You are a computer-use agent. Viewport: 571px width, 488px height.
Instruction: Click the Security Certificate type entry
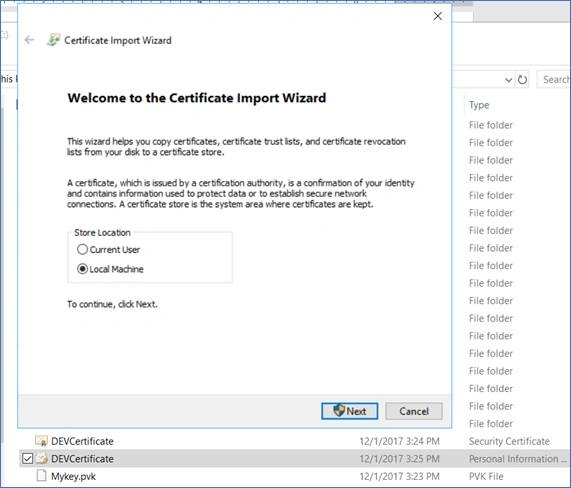(x=509, y=441)
